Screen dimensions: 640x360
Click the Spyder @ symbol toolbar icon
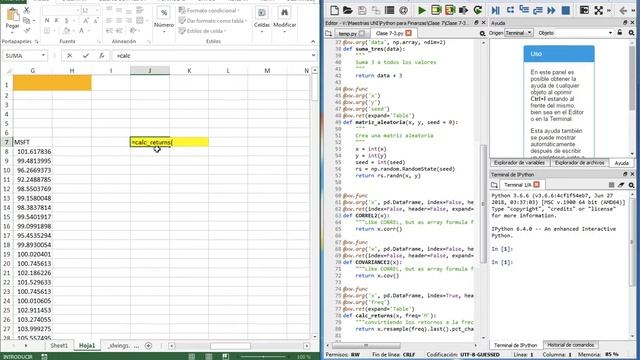click(x=403, y=10)
